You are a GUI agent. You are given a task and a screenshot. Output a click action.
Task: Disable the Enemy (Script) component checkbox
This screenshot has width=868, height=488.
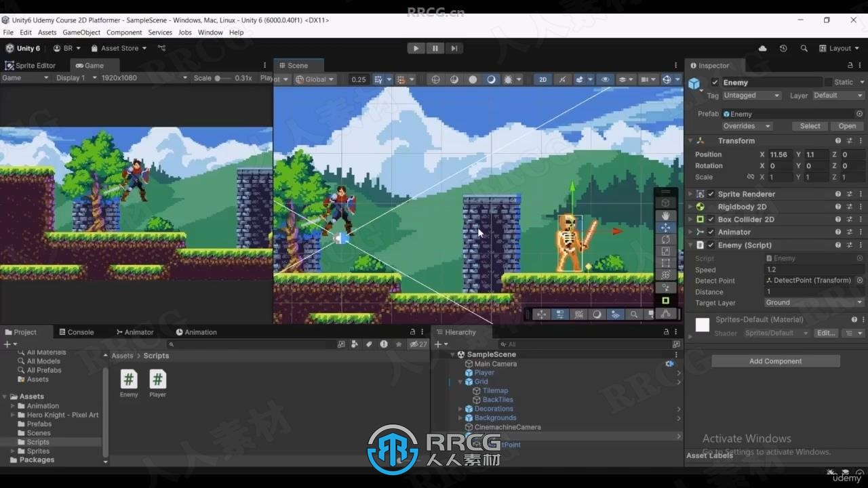pyautogui.click(x=711, y=245)
